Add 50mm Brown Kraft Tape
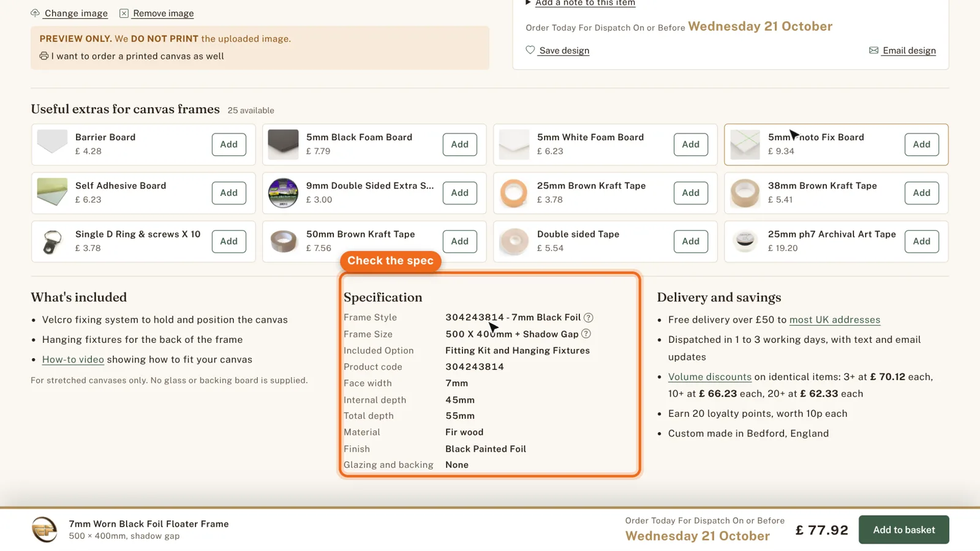This screenshot has width=980, height=551. pyautogui.click(x=460, y=241)
